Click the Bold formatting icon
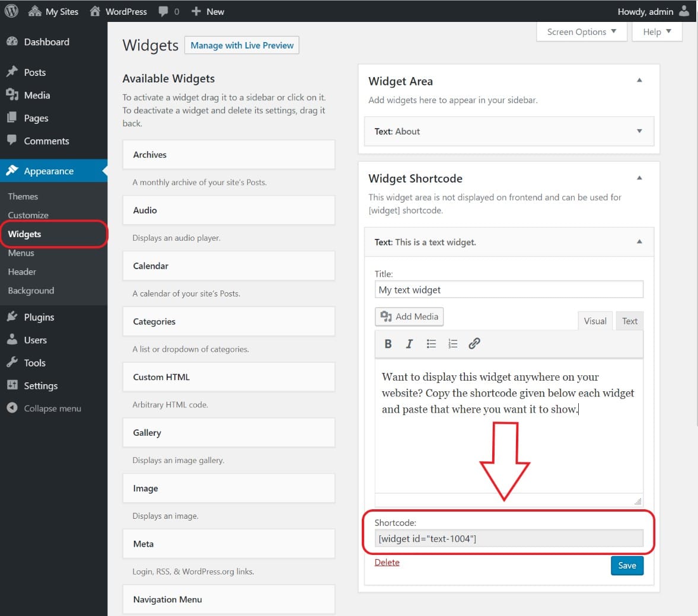Viewport: 698px width, 616px height. pos(388,344)
